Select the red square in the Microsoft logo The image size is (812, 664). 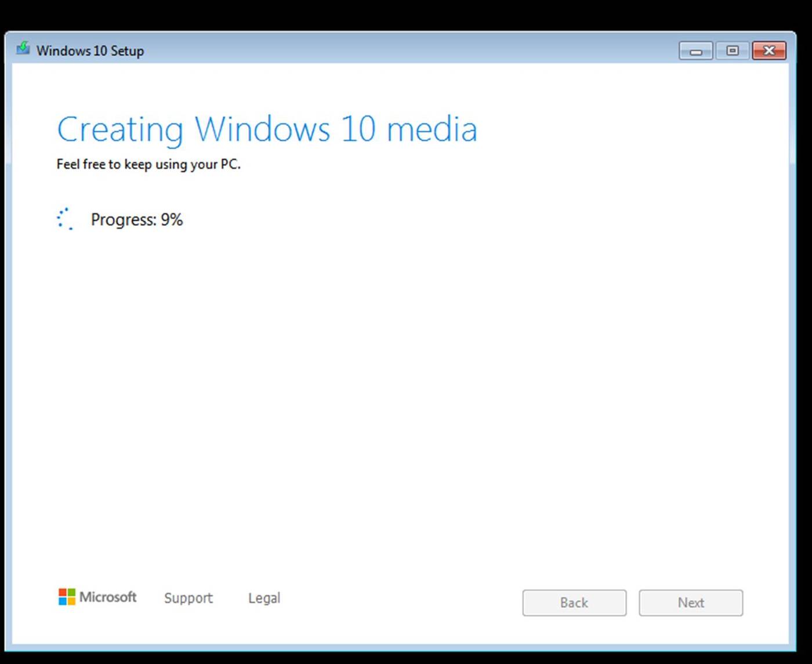[62, 592]
